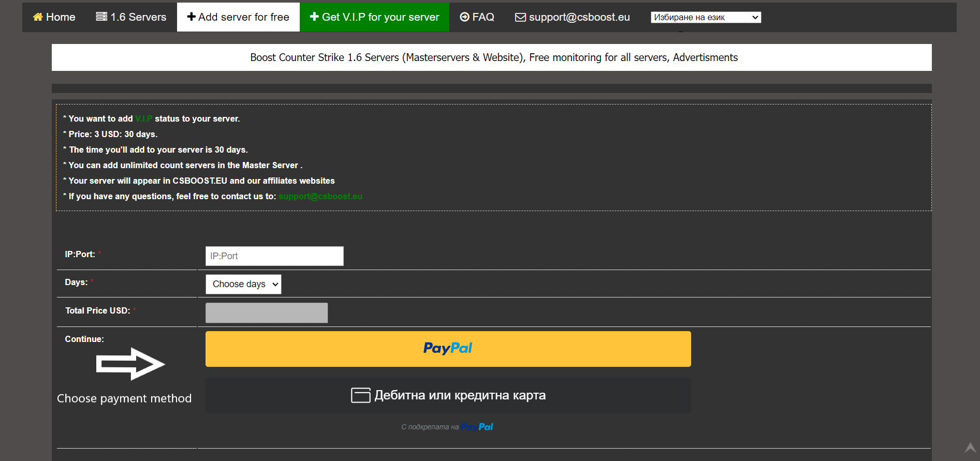Choose the debit or credit card button
980x461 pixels.
(448, 395)
